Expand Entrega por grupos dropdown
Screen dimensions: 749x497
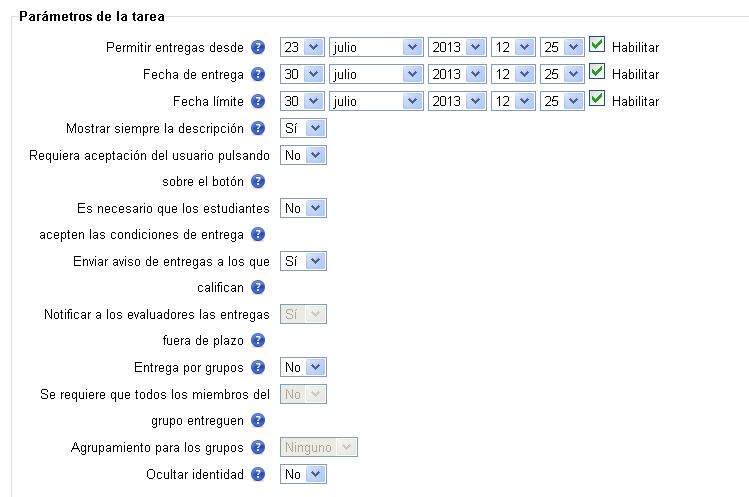(x=303, y=367)
